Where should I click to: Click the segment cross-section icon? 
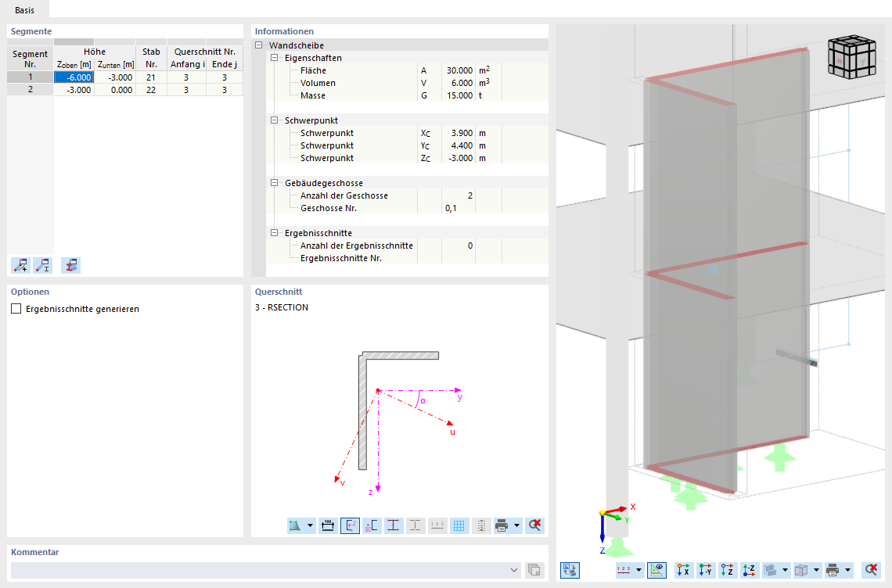pos(70,265)
